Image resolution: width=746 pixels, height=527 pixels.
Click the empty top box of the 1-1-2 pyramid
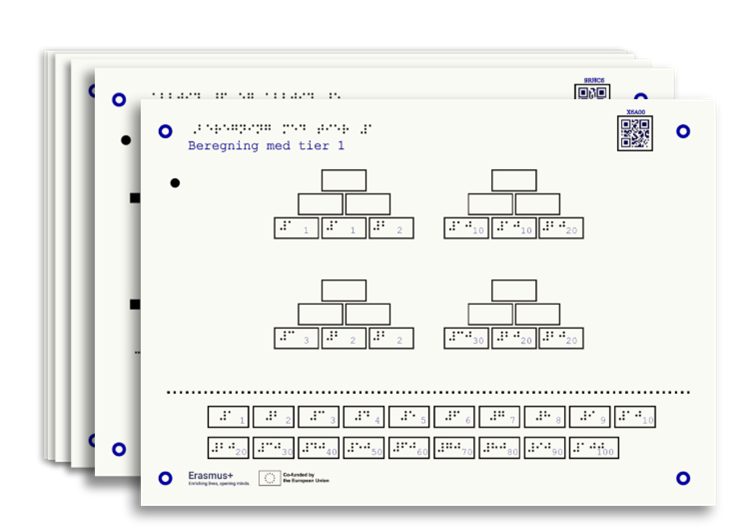344,180
